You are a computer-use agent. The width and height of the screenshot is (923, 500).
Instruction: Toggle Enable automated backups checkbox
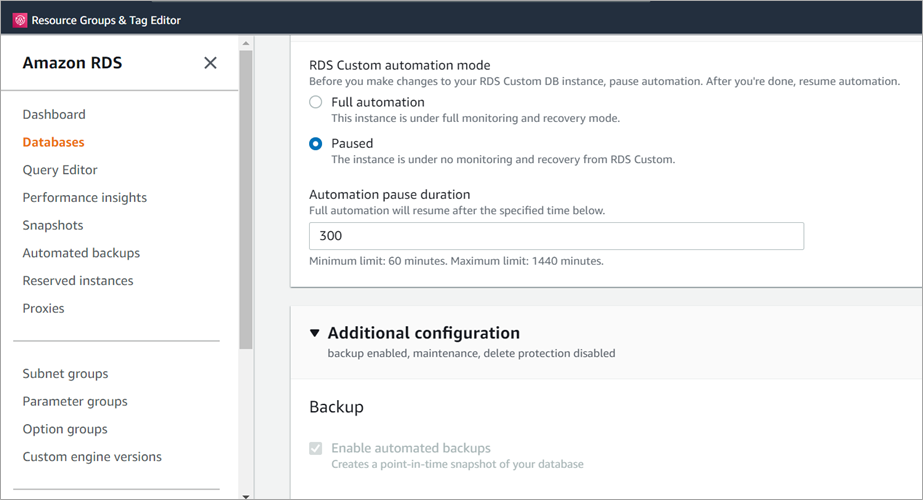(316, 449)
